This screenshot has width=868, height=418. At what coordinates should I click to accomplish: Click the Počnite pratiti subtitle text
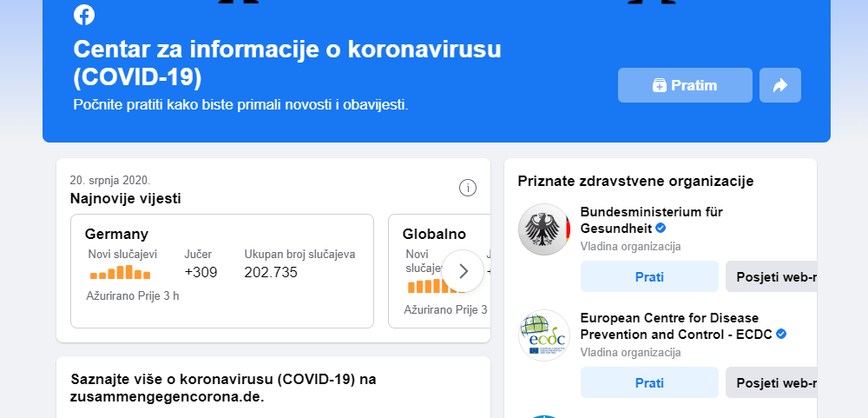click(x=240, y=104)
